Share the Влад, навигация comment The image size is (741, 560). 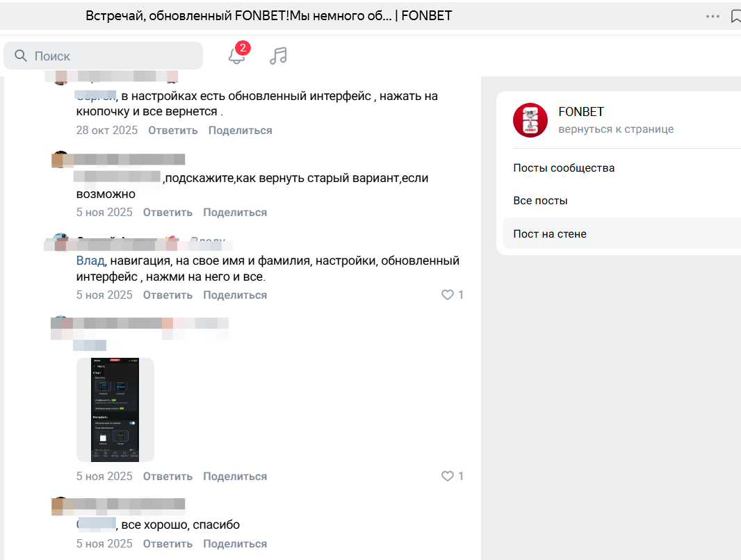tap(235, 295)
